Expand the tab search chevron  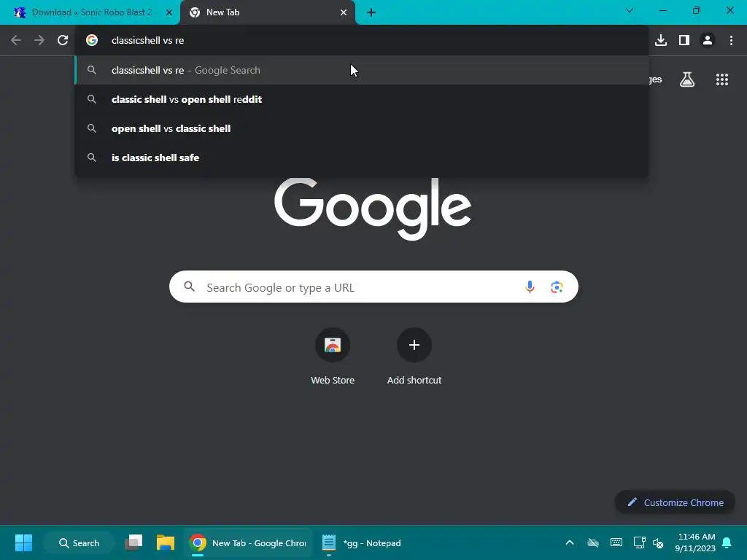[x=630, y=10]
